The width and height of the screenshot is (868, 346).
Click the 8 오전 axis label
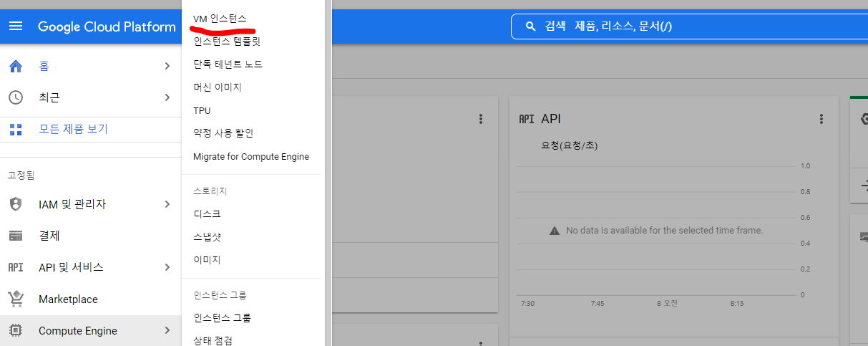click(x=668, y=304)
